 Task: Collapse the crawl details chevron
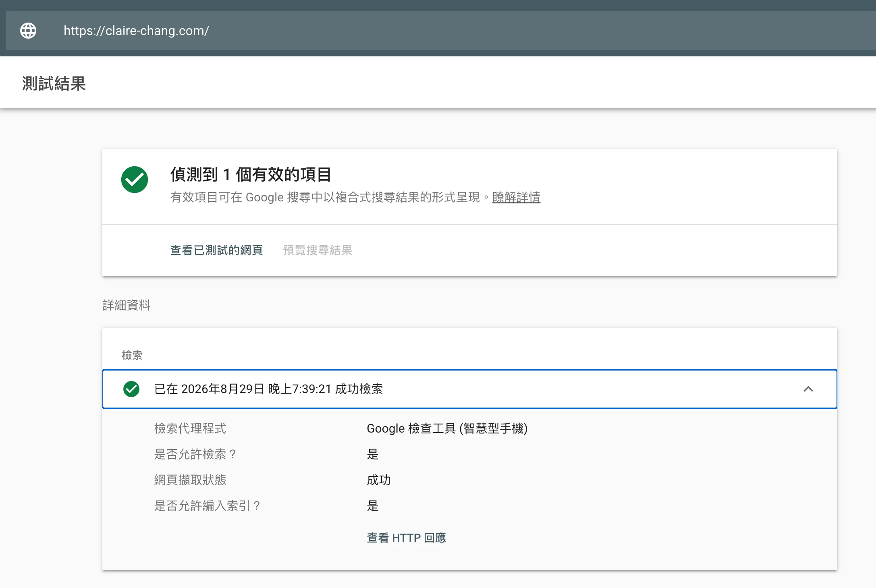pyautogui.click(x=808, y=389)
